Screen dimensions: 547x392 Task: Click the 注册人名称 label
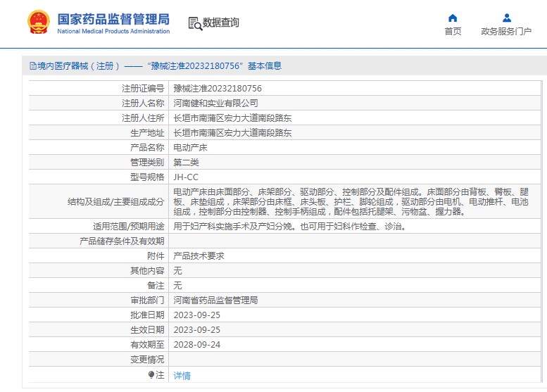point(143,103)
